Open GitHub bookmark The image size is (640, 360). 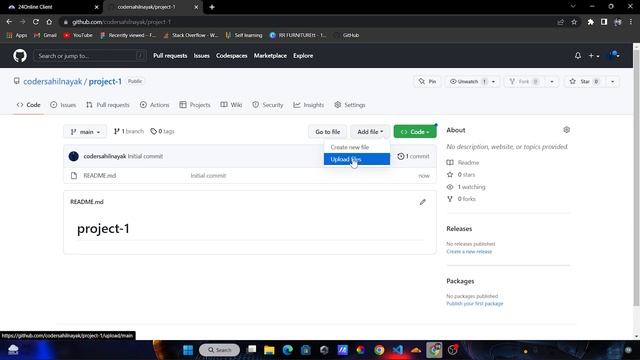point(347,35)
